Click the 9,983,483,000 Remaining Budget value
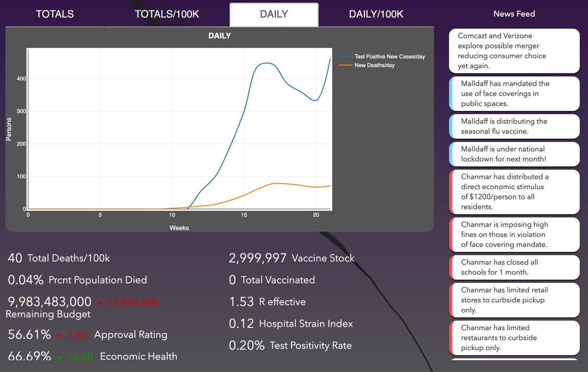 [x=50, y=302]
